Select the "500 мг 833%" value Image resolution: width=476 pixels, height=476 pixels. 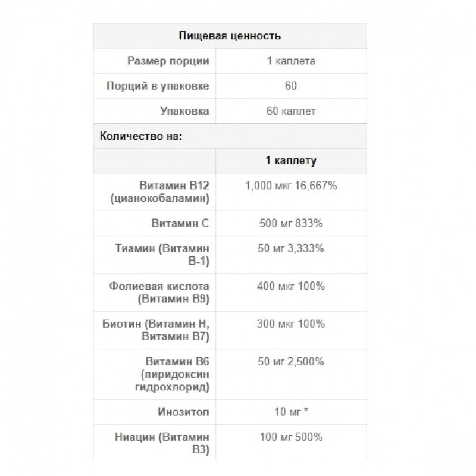290,223
